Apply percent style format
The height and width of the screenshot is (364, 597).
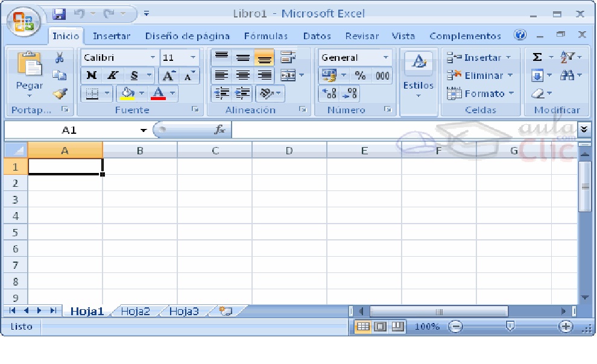tap(360, 75)
